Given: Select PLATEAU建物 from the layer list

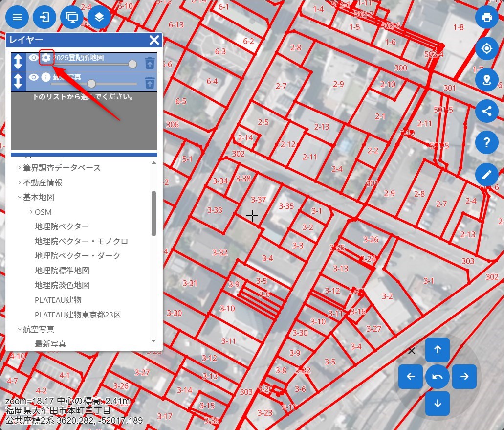Looking at the screenshot, I should [58, 300].
